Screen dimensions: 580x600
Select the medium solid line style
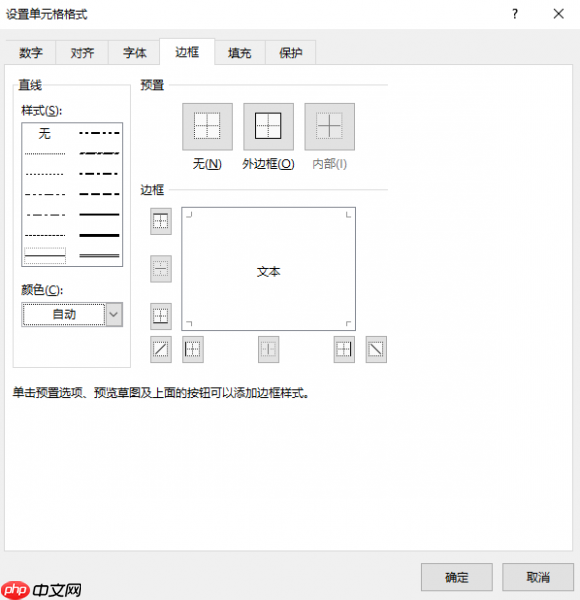click(x=99, y=214)
